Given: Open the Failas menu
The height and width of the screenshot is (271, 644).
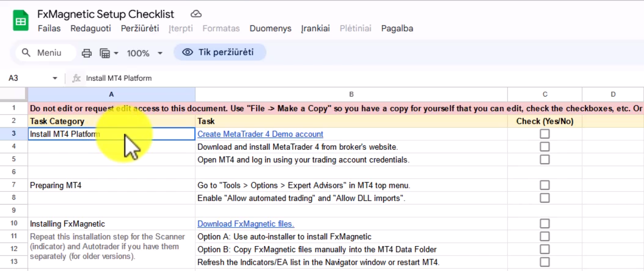Looking at the screenshot, I should point(49,28).
